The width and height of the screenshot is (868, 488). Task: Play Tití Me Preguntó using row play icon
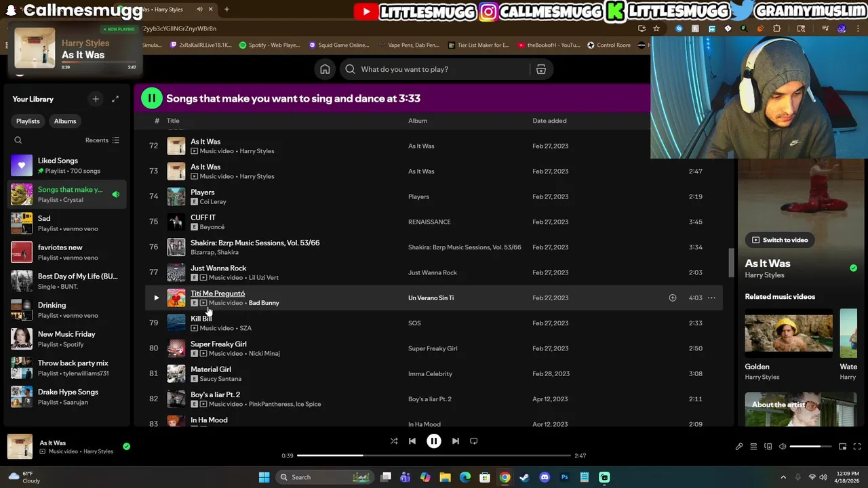tap(157, 298)
